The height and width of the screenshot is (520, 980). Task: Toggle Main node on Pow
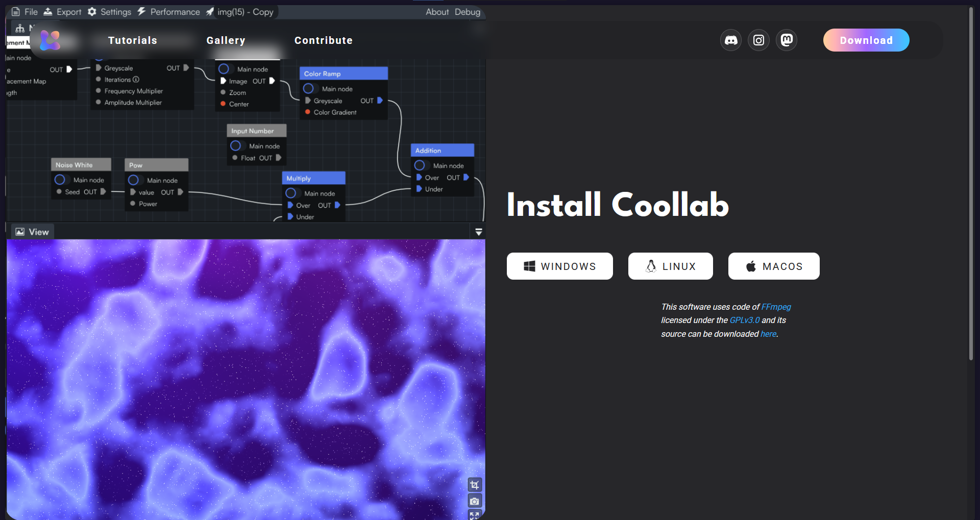click(x=133, y=180)
